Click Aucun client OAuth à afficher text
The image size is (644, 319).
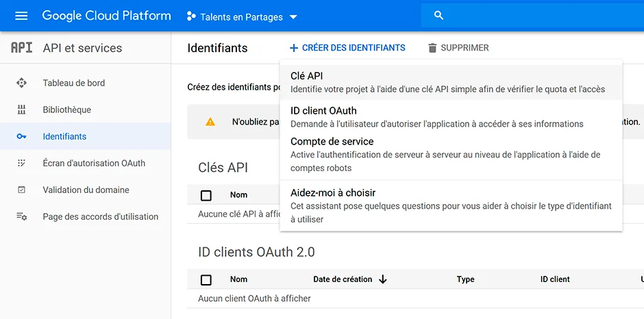(254, 298)
